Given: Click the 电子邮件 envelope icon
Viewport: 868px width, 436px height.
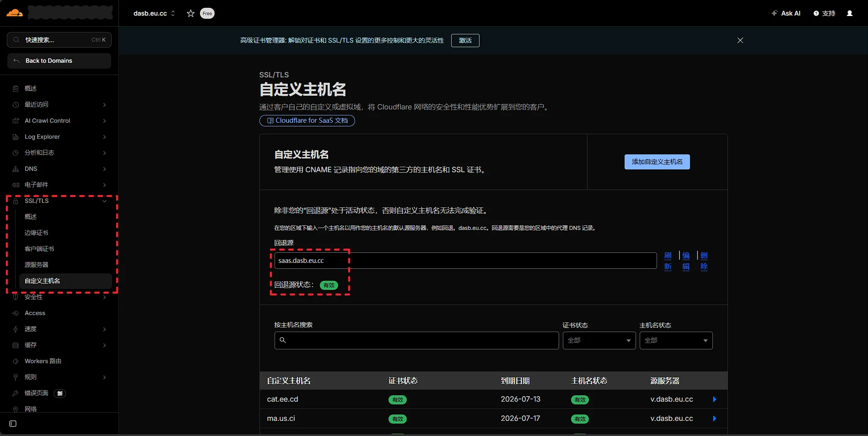Looking at the screenshot, I should (x=16, y=185).
